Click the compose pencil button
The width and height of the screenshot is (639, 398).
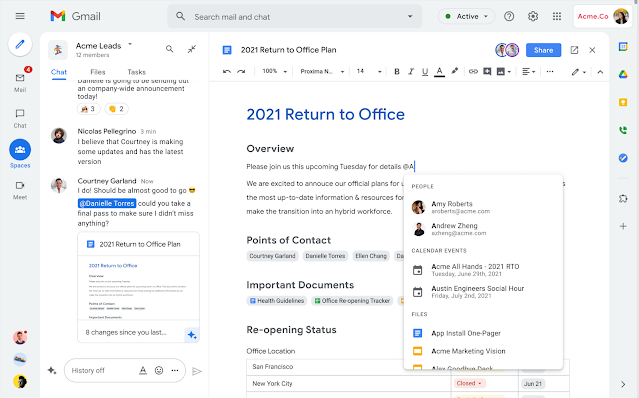click(x=20, y=44)
